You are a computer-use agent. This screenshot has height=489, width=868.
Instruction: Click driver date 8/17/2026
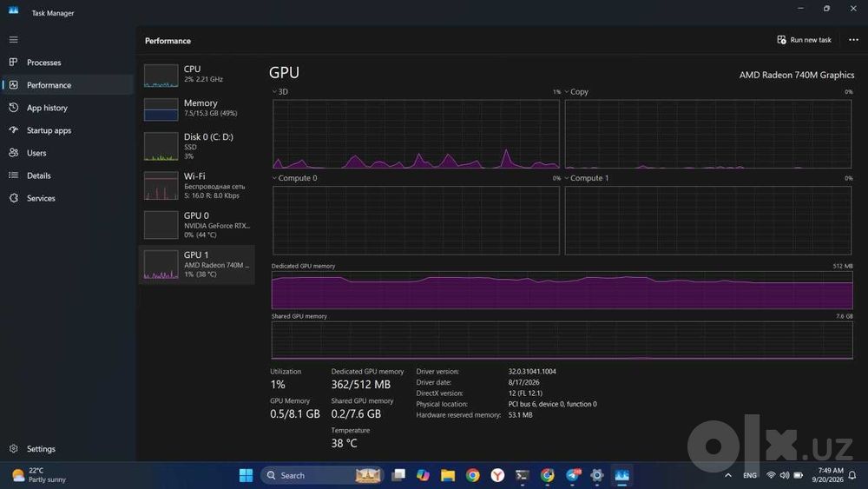[x=523, y=383]
